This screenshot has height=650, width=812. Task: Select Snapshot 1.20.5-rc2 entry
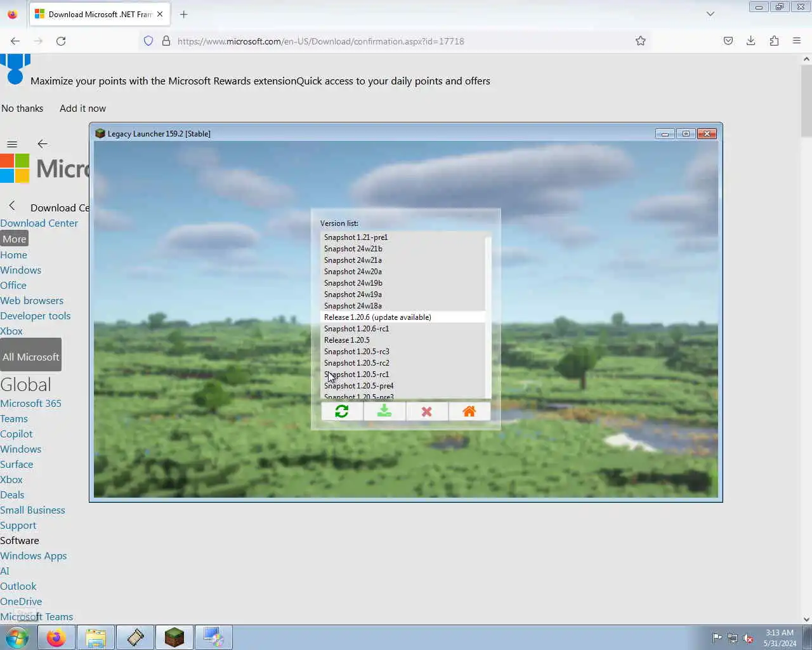[403, 363]
